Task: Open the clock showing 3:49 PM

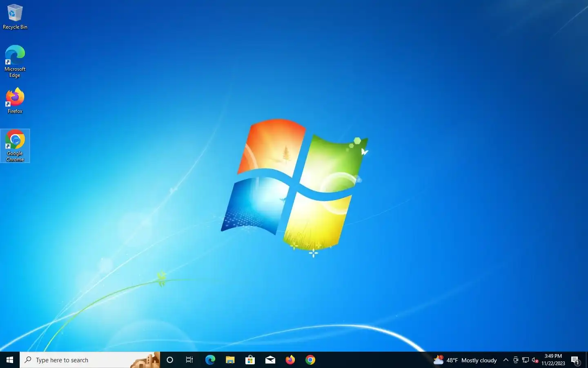Action: (553, 360)
